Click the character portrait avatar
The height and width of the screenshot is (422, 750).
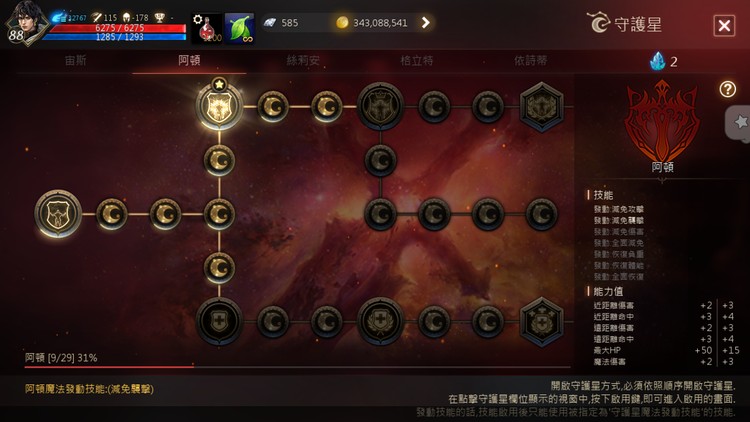coord(26,22)
